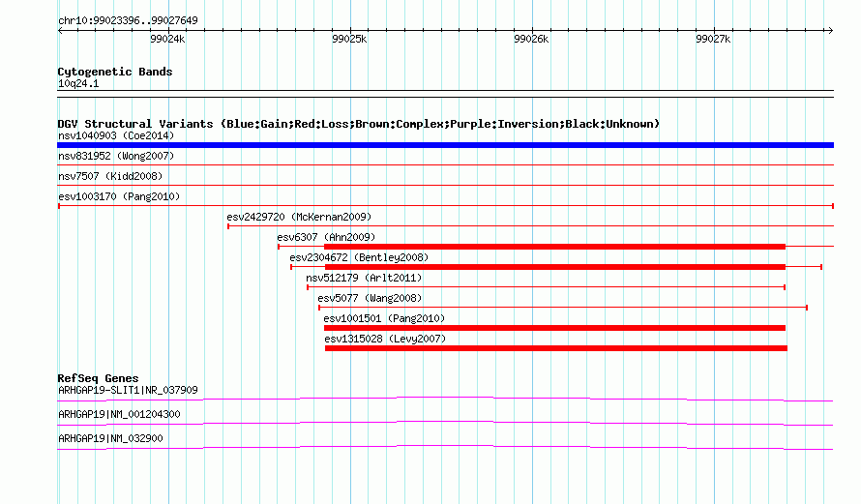
Task: Select the red bar under esv6307 (Ahn2009)
Action: 554,247
